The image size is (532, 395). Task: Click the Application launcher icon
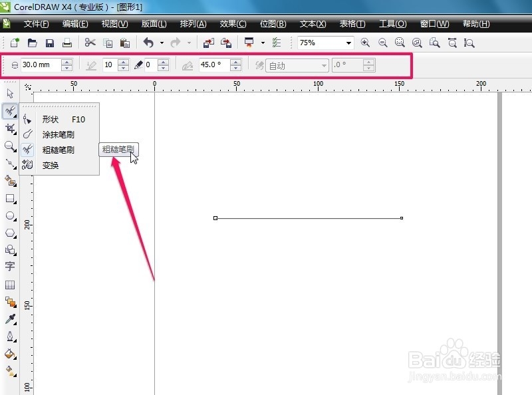click(x=249, y=43)
